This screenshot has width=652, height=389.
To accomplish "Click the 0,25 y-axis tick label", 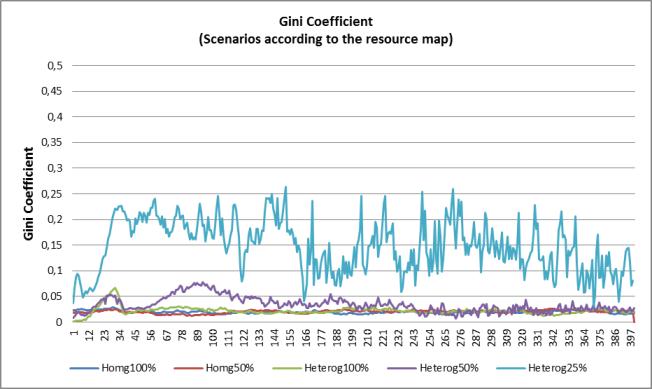I will pos(52,194).
